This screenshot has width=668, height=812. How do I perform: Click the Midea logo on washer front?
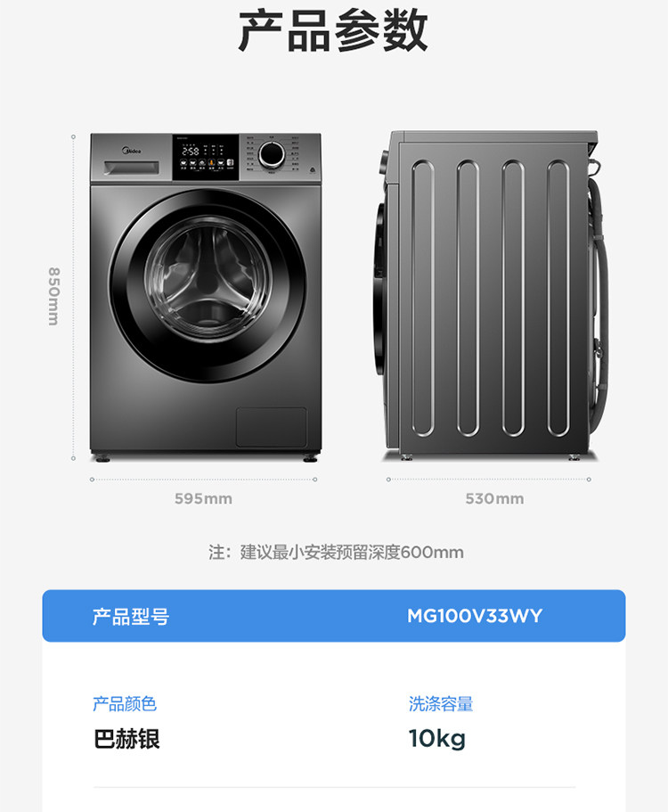click(x=132, y=151)
